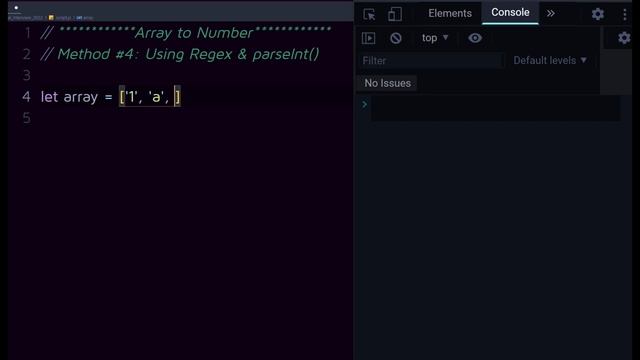This screenshot has width=640, height=360.
Task: Select the Console tab
Action: tap(510, 12)
